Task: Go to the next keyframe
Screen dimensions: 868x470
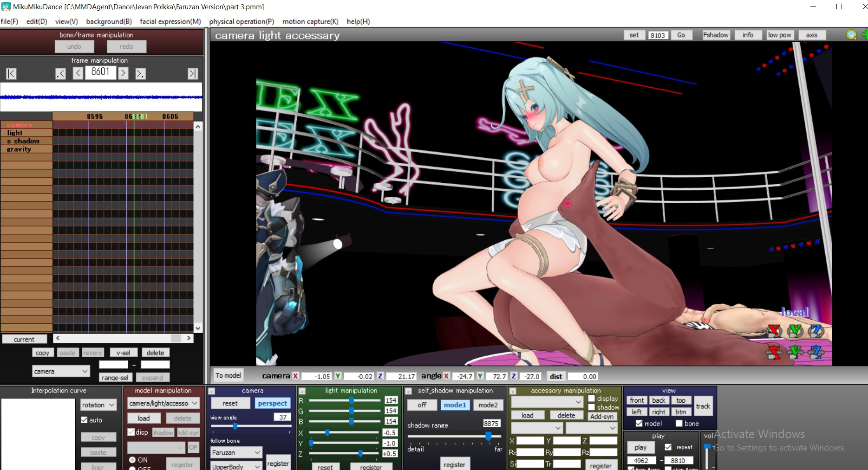Action: (140, 73)
